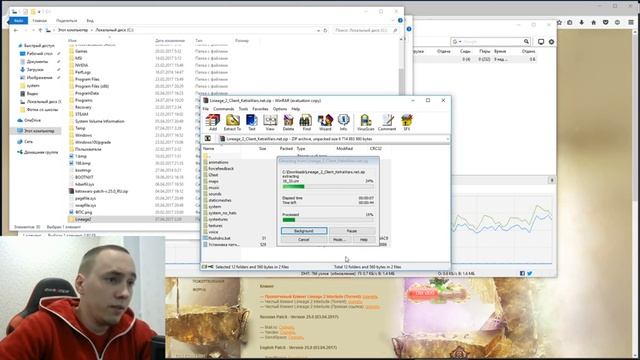This screenshot has height=360, width=640.
Task: Click the browser Pocket icon
Action: 605,22
